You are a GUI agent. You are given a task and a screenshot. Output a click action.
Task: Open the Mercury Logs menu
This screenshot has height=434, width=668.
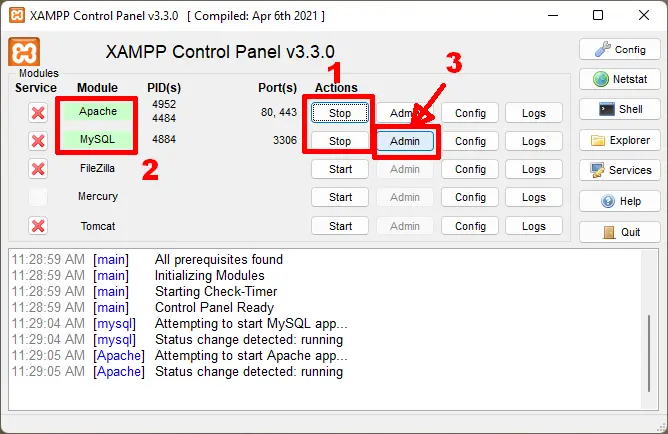pyautogui.click(x=534, y=197)
